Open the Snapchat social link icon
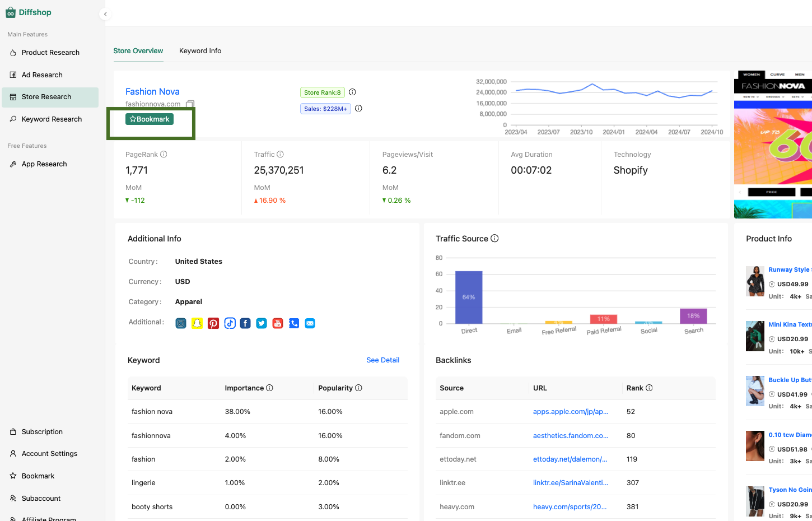This screenshot has height=521, width=812. tap(197, 323)
